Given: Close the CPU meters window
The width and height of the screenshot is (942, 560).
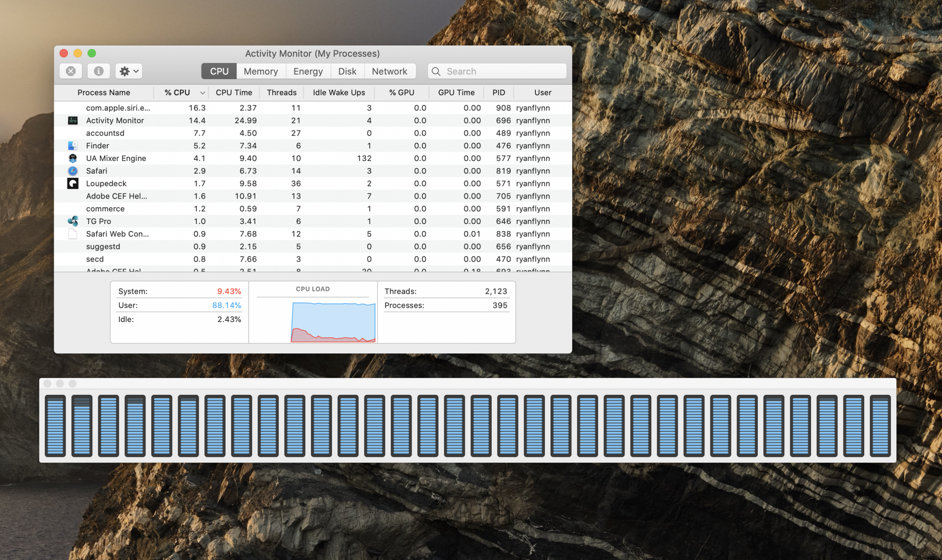Looking at the screenshot, I should 47,384.
